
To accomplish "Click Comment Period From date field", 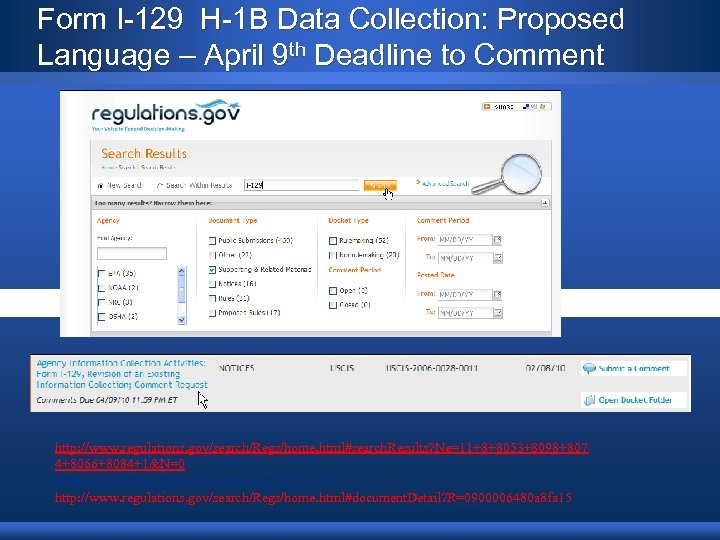I will pyautogui.click(x=465, y=240).
